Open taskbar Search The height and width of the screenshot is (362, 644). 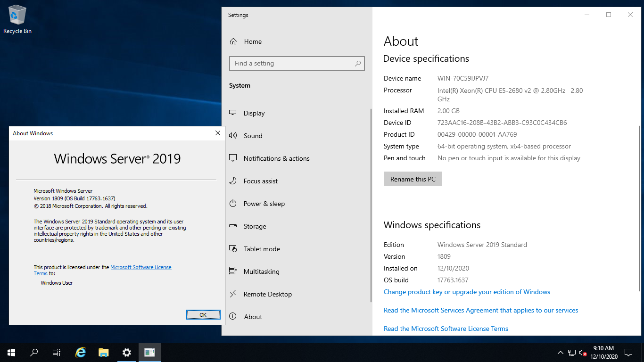[34, 353]
